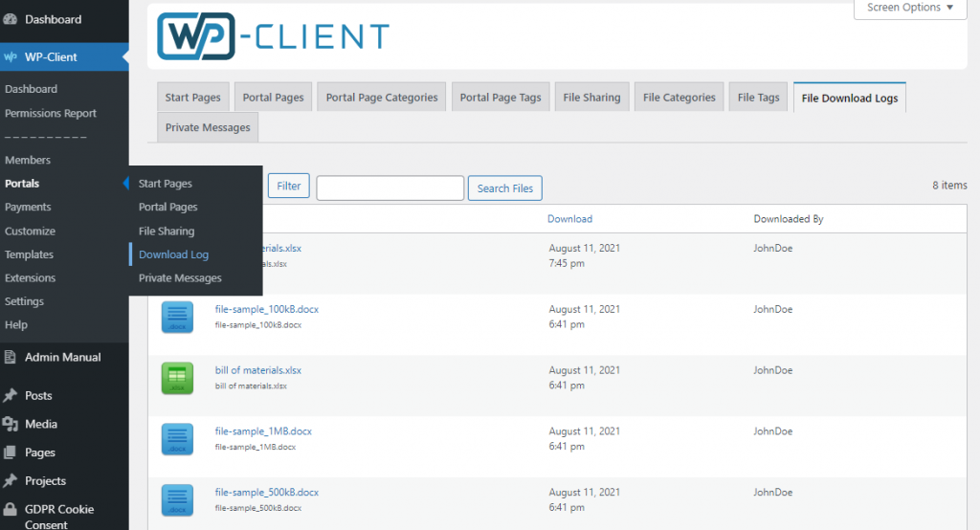Viewport: 980px width, 530px height.
Task: Click the Filter button
Action: [289, 186]
